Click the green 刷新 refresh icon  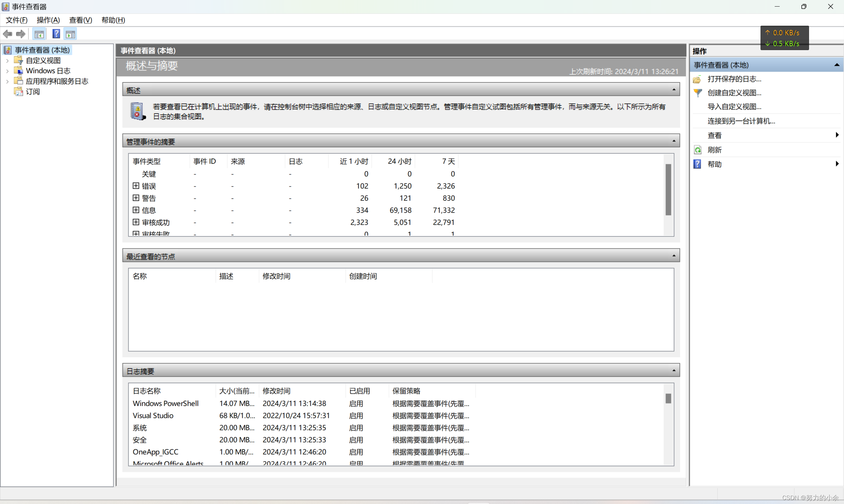click(698, 150)
